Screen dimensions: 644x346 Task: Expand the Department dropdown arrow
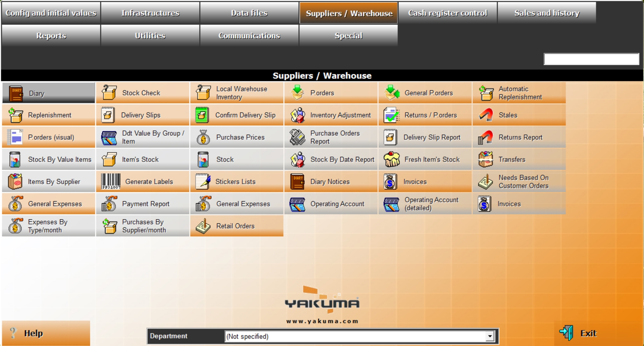click(490, 336)
